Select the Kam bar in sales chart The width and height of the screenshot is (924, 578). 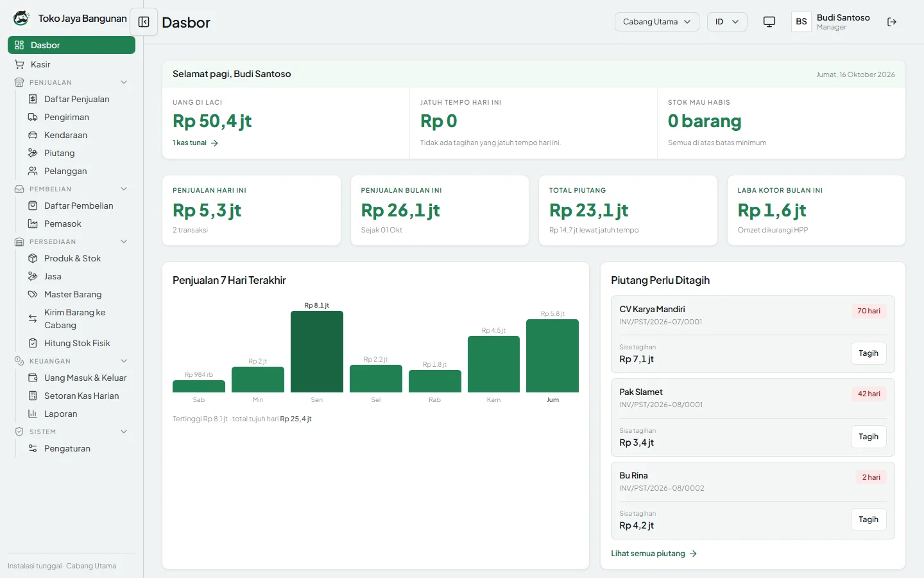click(493, 364)
